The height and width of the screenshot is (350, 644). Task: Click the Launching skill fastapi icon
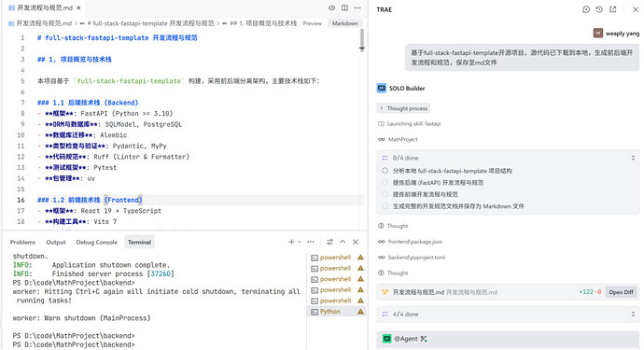381,123
